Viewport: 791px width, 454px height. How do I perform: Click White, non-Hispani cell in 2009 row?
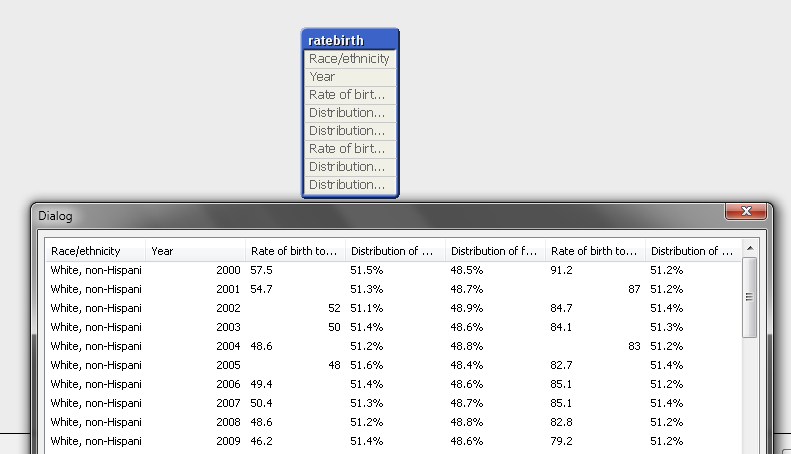[96, 441]
